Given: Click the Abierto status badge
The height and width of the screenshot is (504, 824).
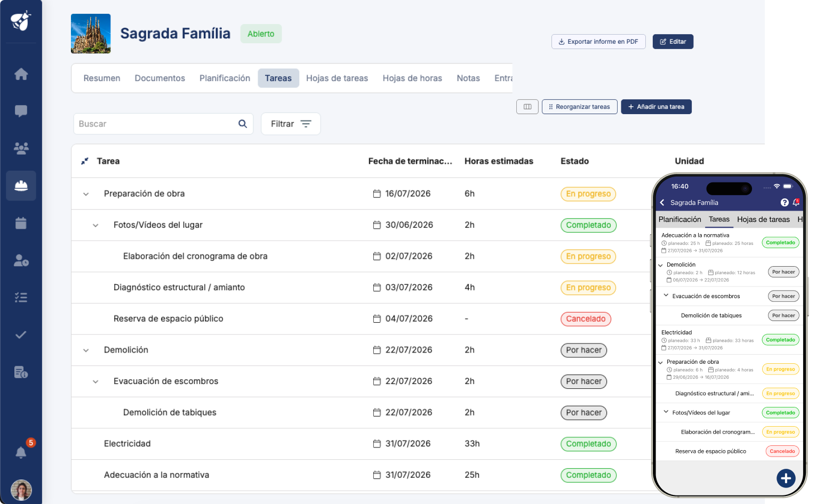Looking at the screenshot, I should point(261,34).
